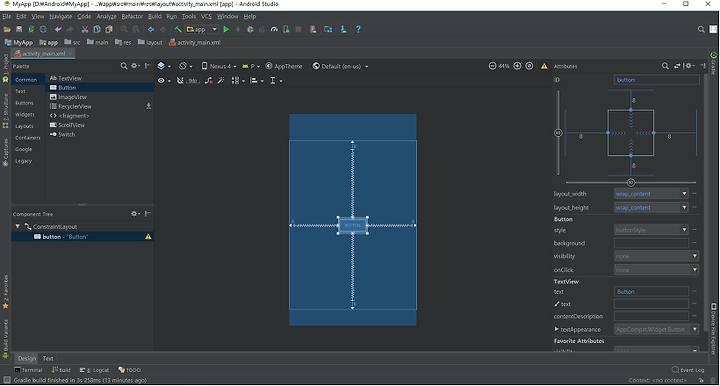Open the layout_height dropdown

684,207
